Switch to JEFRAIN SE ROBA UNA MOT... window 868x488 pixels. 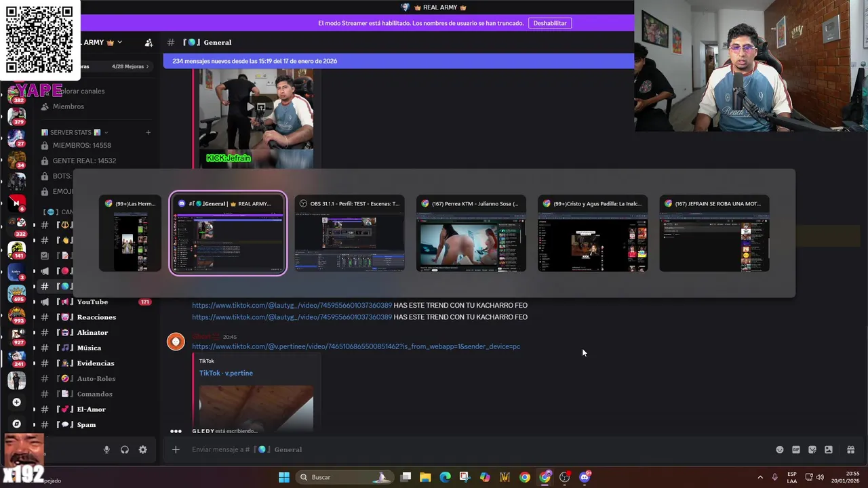pos(714,234)
